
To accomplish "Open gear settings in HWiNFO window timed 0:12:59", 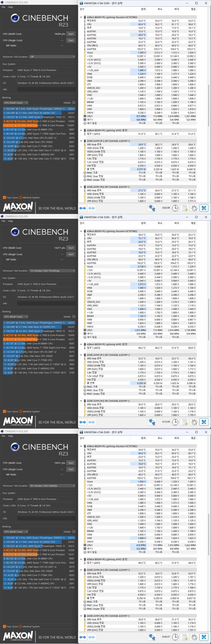I will [194, 422].
